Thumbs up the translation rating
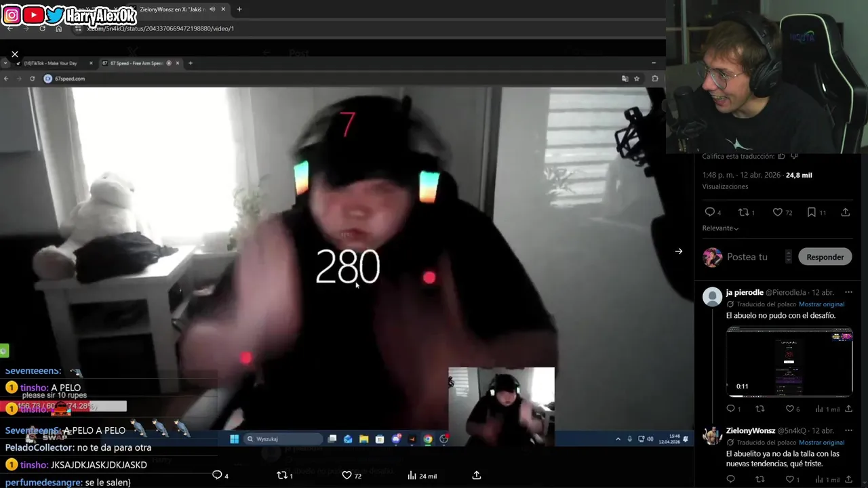868x488 pixels. click(x=781, y=157)
